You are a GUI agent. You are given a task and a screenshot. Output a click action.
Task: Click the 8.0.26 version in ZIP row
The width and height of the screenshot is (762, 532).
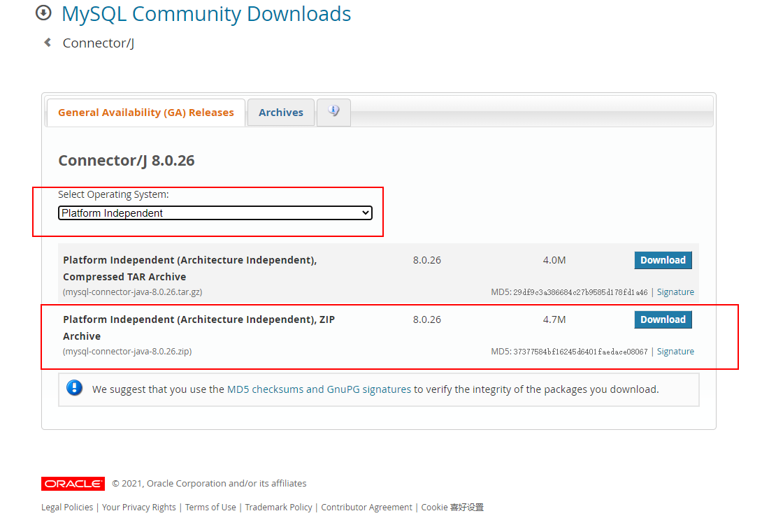coord(426,319)
